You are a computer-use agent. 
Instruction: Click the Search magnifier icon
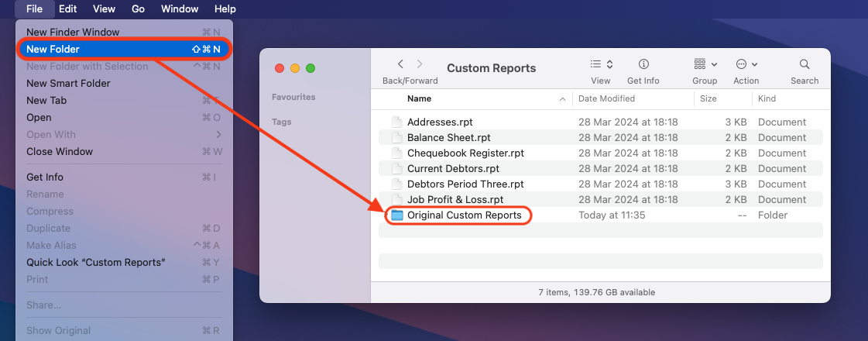click(x=805, y=64)
